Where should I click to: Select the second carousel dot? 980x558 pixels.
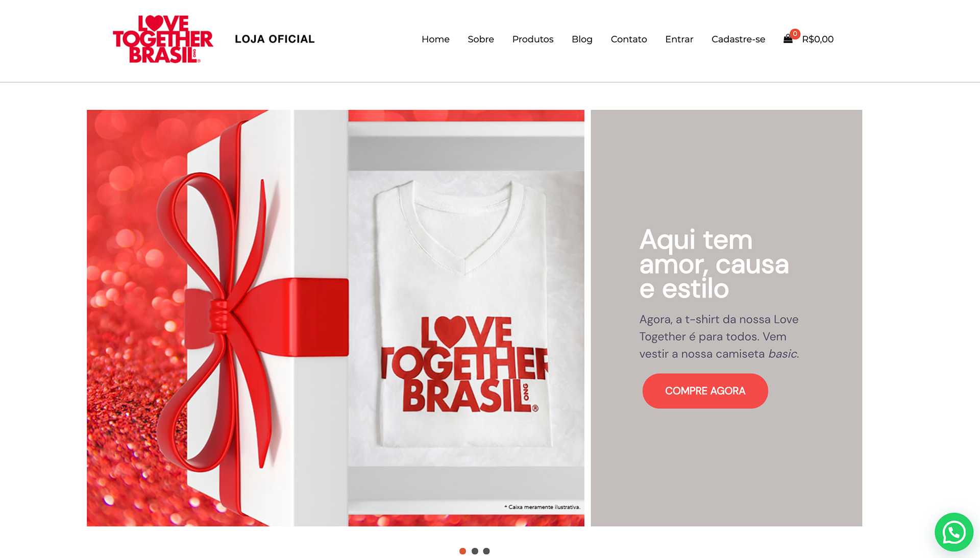point(475,551)
